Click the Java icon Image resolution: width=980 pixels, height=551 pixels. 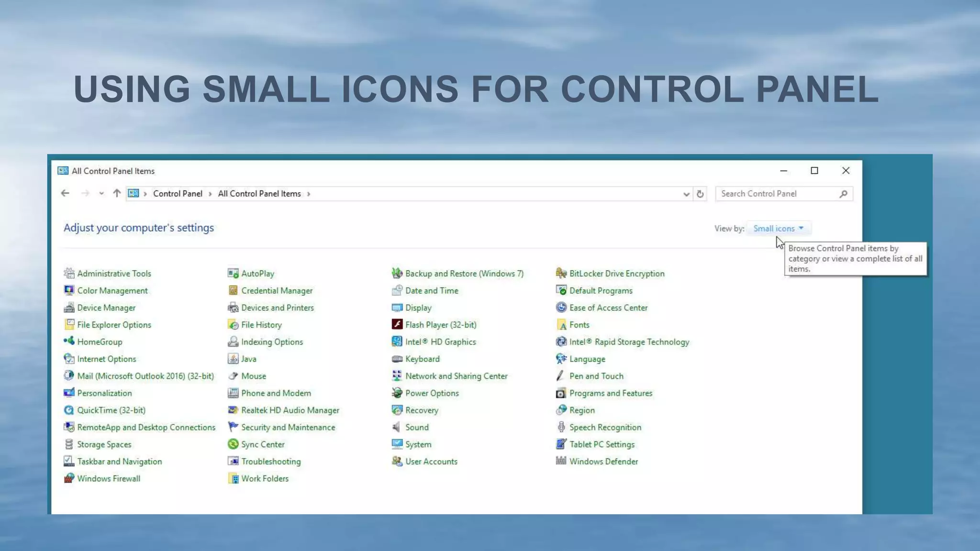(233, 359)
